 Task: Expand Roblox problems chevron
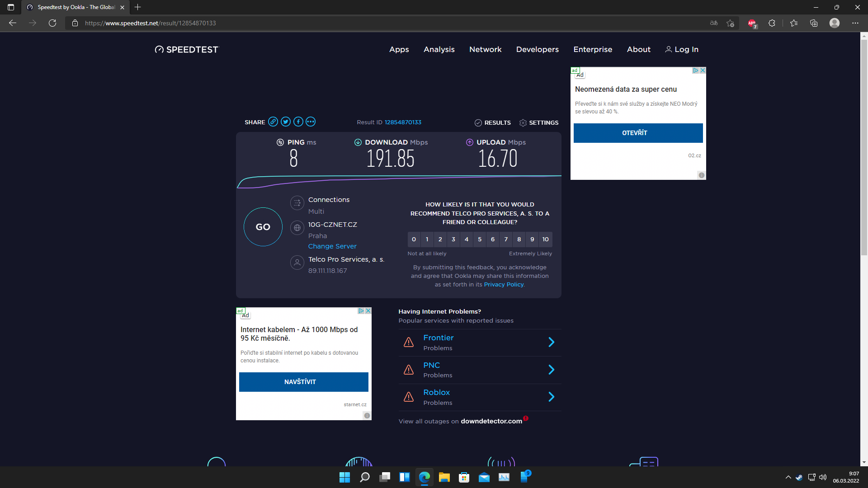click(551, 397)
